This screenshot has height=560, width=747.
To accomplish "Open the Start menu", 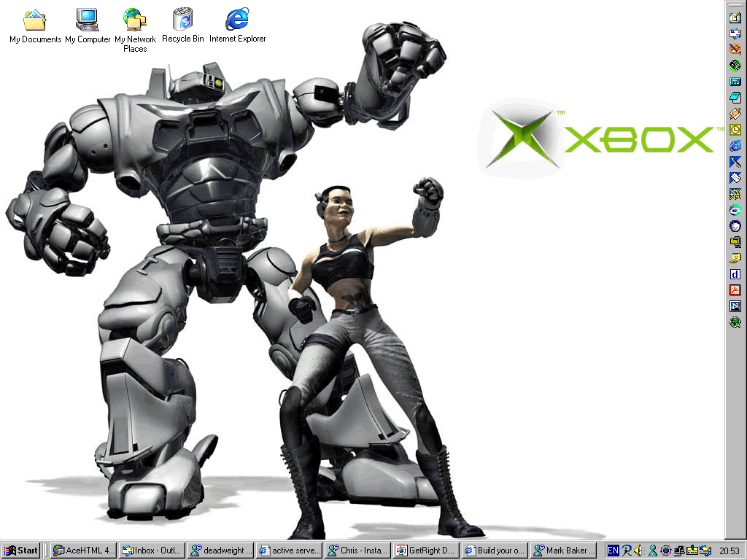I will tap(20, 551).
